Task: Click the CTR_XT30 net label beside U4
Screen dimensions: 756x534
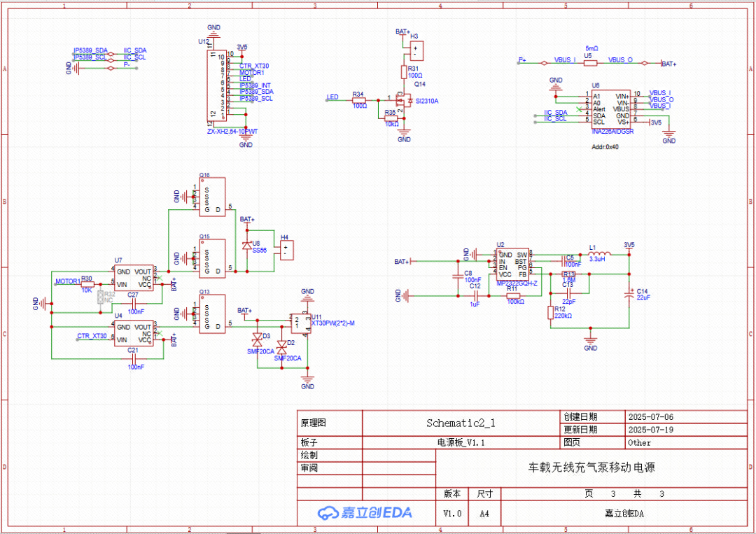Action: [x=92, y=337]
